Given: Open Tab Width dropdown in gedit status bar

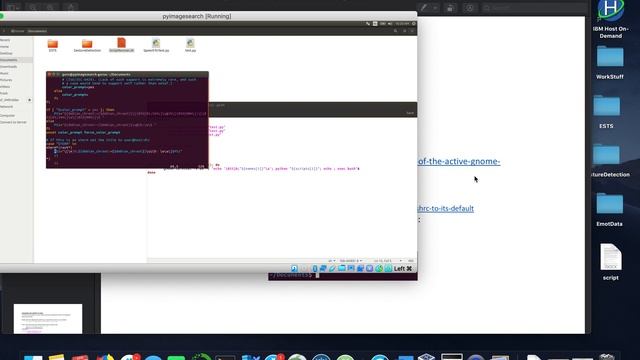Looking at the screenshot, I should [351, 260].
